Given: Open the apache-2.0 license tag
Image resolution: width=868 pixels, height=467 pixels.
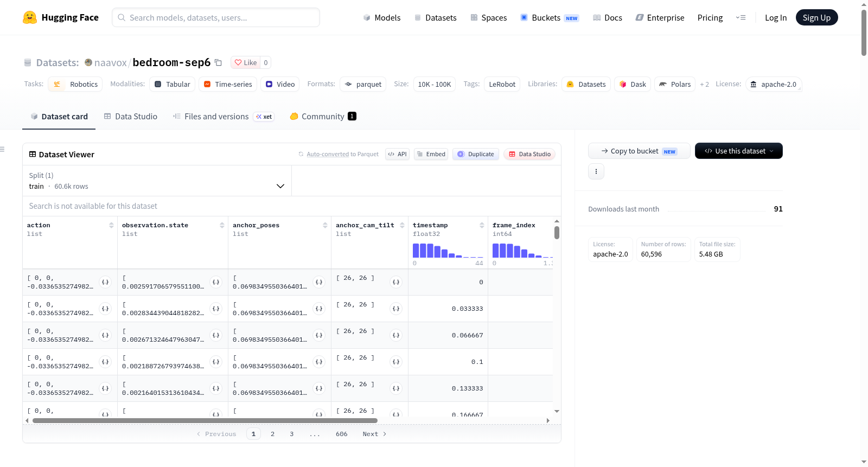Looking at the screenshot, I should 774,84.
